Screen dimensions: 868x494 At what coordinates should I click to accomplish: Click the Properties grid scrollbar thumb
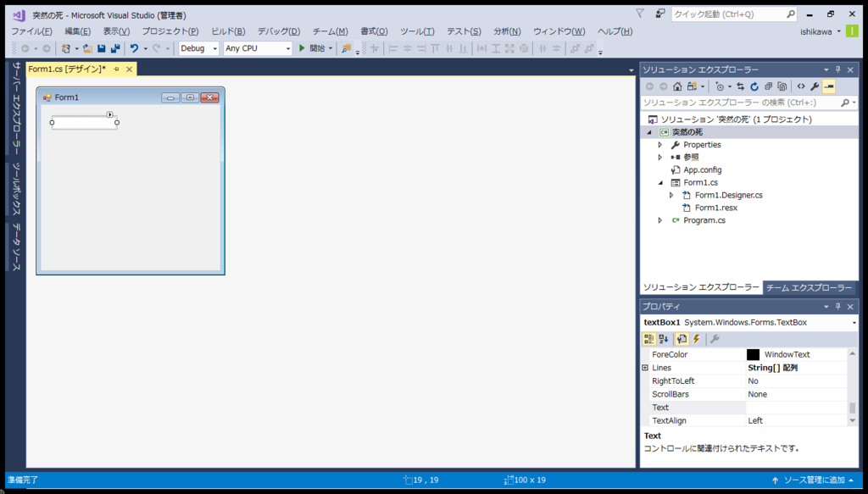[853, 408]
